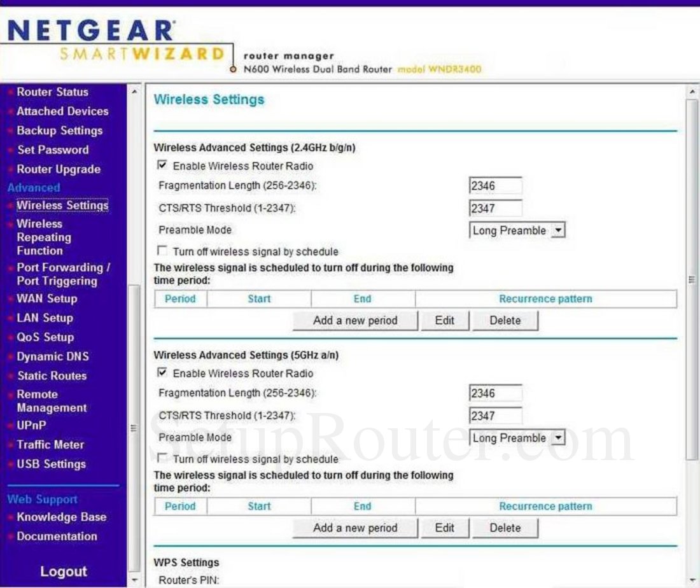View Attached Devices
700x588 pixels.
pyautogui.click(x=62, y=111)
